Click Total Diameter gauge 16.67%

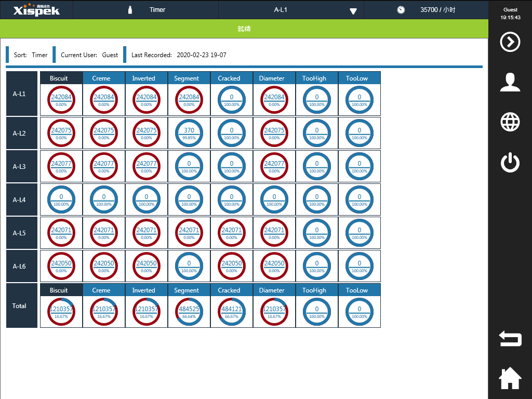pyautogui.click(x=274, y=312)
